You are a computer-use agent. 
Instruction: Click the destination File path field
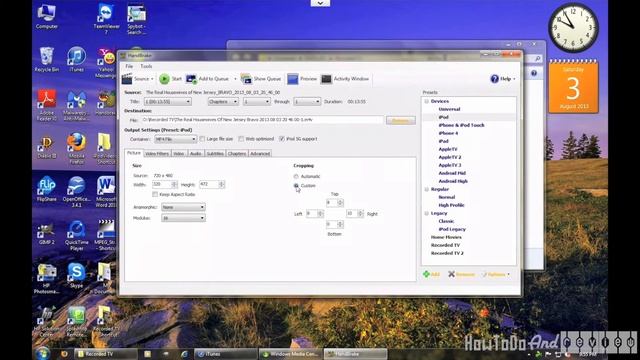[262, 120]
